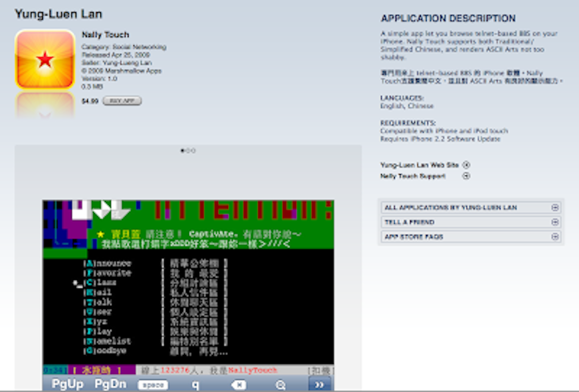
Task: Click the Nally Touch app title
Action: (105, 35)
